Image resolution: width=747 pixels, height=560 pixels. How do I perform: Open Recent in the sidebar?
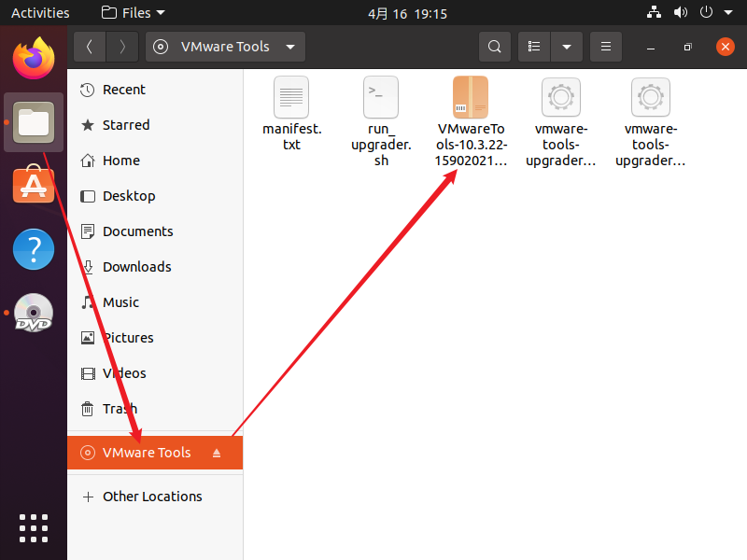155,90
